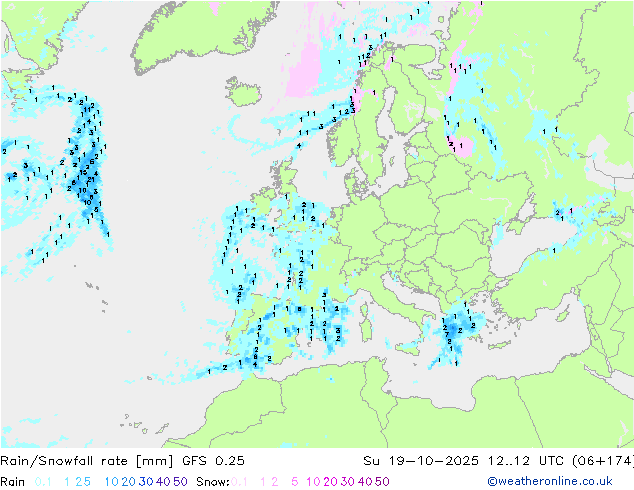This screenshot has height=490, width=634.
Task: Click the weatheronline.co.uk copyright text
Action: point(550,481)
